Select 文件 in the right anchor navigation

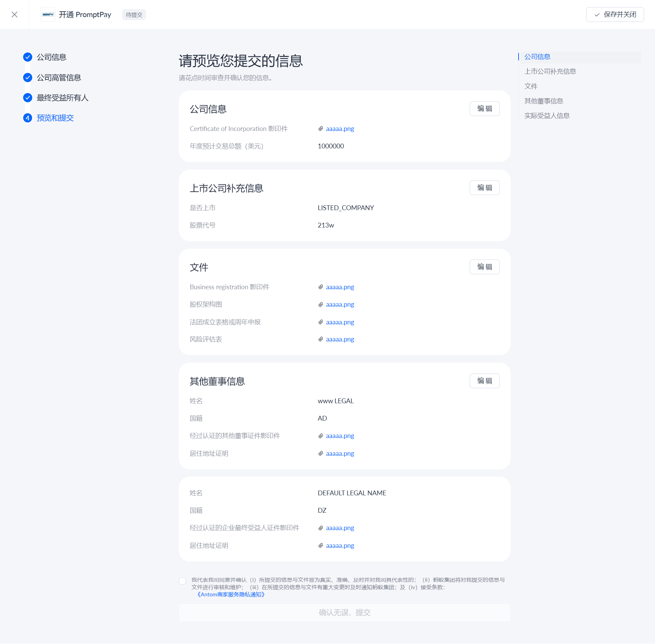coord(531,86)
